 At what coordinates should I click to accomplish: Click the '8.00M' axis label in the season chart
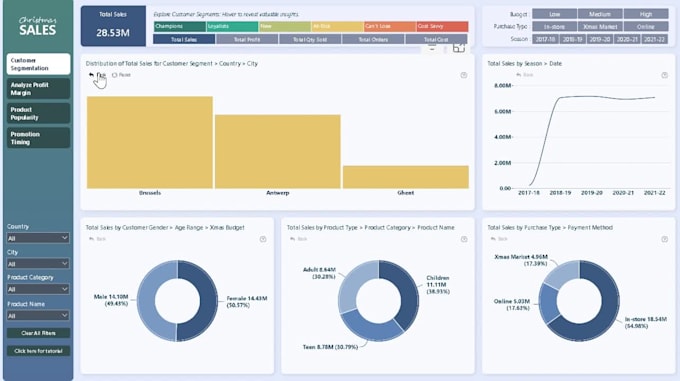502,86
